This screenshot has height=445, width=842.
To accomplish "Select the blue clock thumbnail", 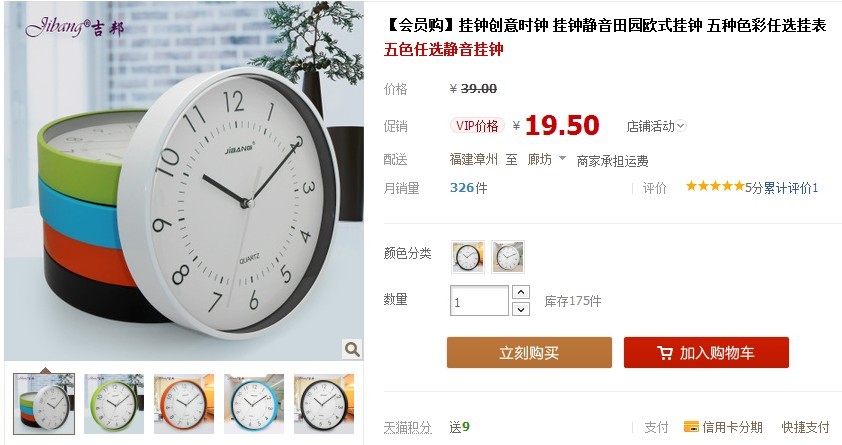I will tap(254, 404).
